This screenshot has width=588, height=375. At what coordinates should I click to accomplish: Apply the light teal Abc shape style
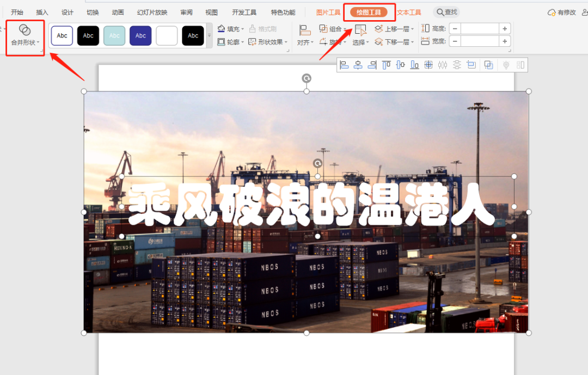pos(114,35)
